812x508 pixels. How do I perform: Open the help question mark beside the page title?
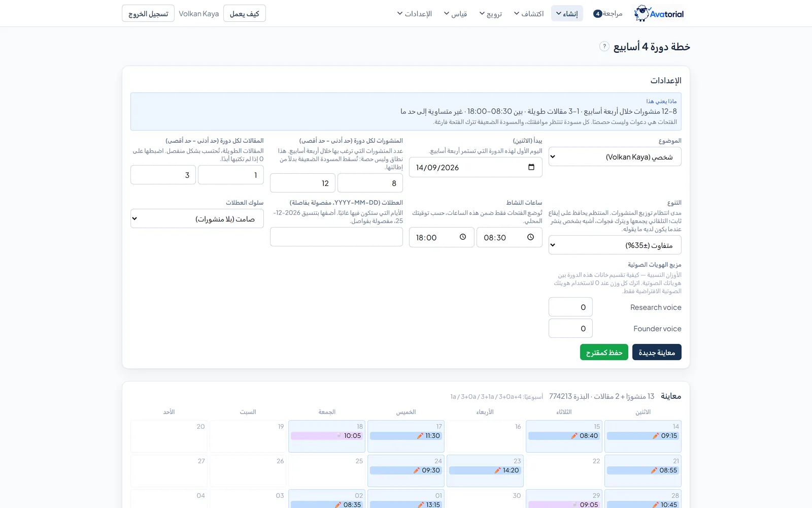click(604, 46)
